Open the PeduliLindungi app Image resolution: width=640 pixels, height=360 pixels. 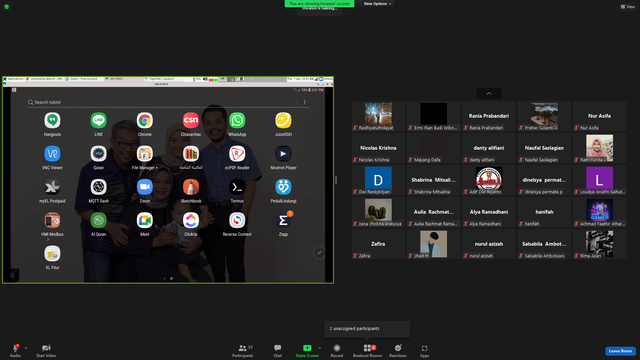pos(283,187)
